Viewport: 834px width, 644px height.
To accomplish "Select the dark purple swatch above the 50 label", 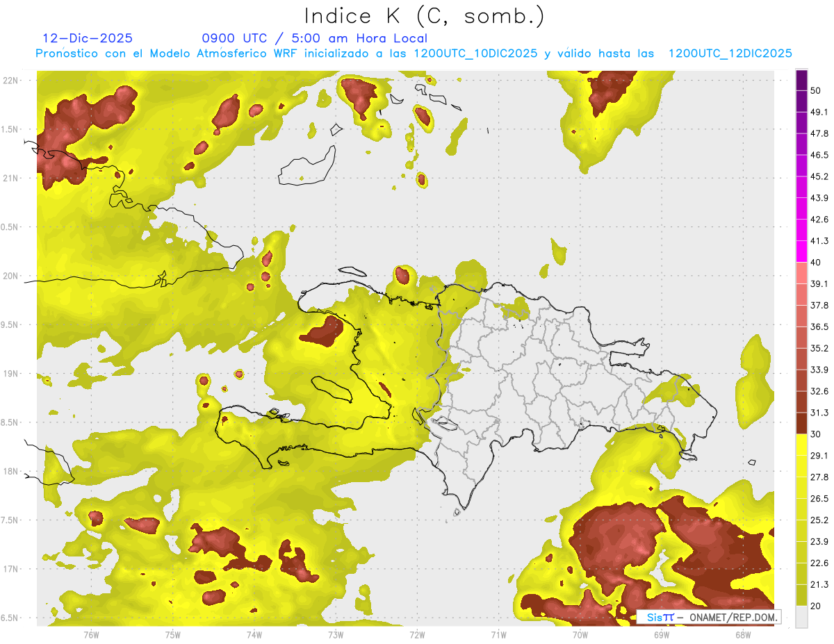I will point(801,80).
